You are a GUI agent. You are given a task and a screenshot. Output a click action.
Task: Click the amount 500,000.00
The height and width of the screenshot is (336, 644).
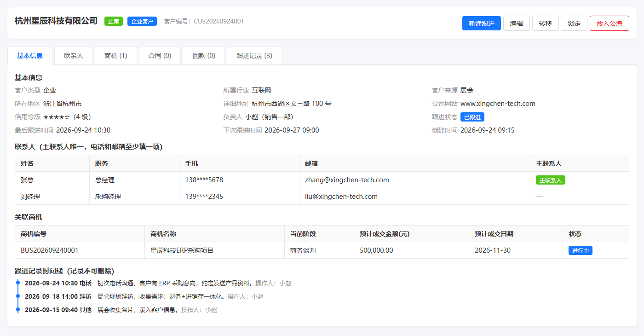click(x=376, y=250)
